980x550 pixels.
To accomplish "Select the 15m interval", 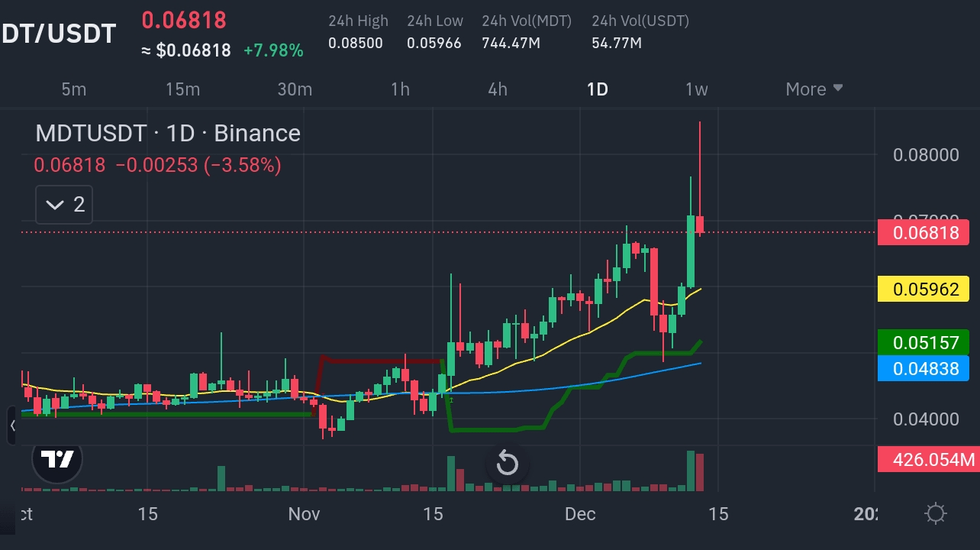I will (182, 89).
